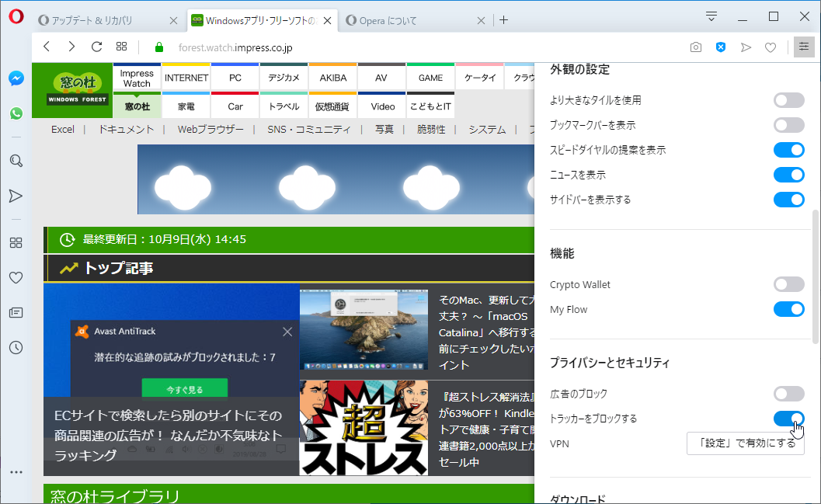Open the デジカメ site category
The height and width of the screenshot is (504, 821).
[x=284, y=78]
